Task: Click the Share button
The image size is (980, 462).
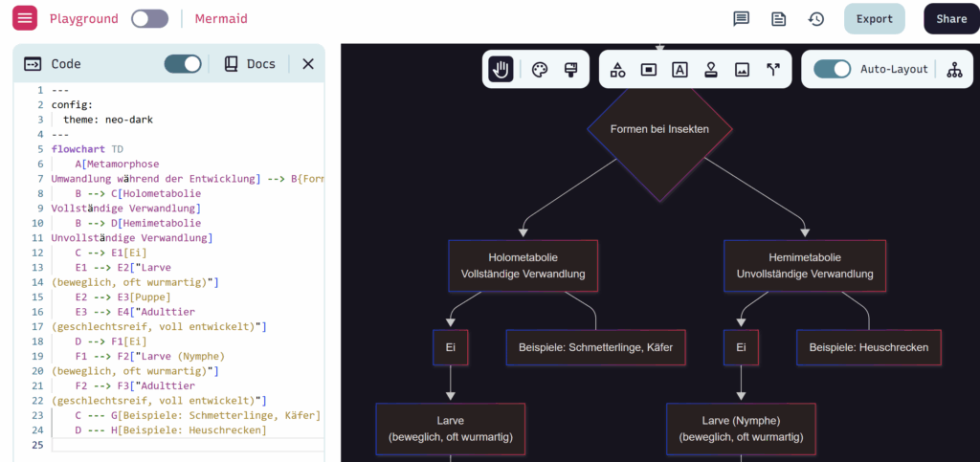Action: tap(950, 19)
